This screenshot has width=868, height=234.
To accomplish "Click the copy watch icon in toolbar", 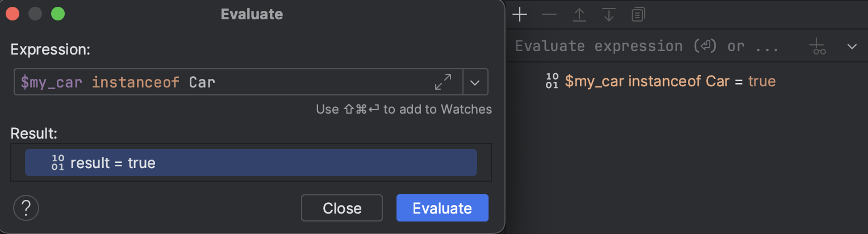I will pos(639,15).
